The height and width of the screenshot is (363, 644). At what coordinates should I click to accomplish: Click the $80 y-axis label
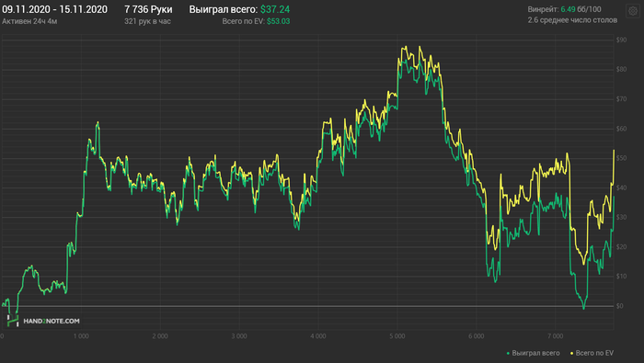point(621,69)
